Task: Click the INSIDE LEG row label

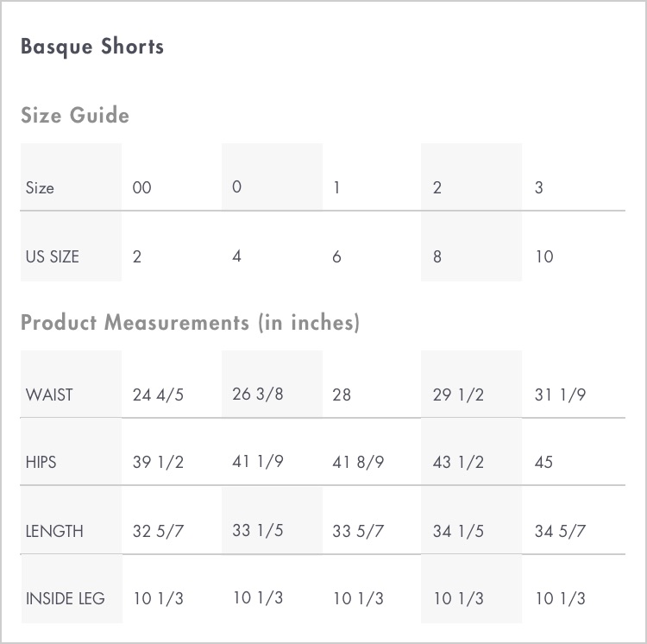Action: tap(66, 598)
